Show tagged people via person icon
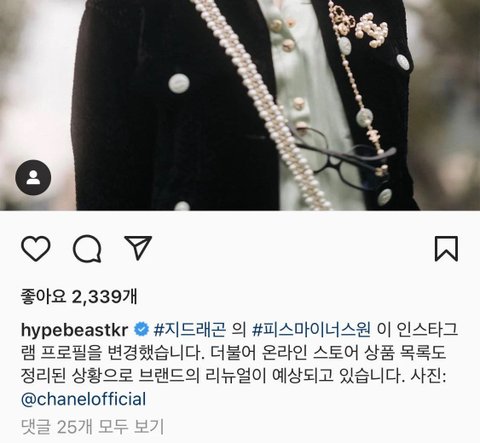This screenshot has width=480, height=443. click(x=33, y=177)
